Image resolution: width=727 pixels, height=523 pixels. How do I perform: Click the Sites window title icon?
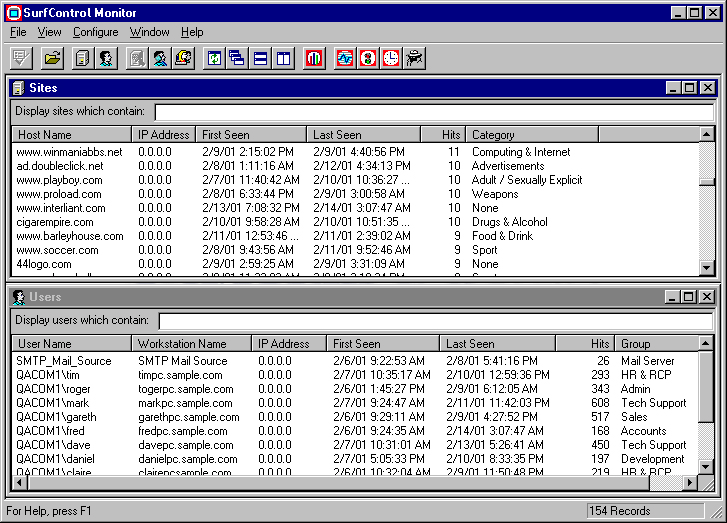(19, 88)
